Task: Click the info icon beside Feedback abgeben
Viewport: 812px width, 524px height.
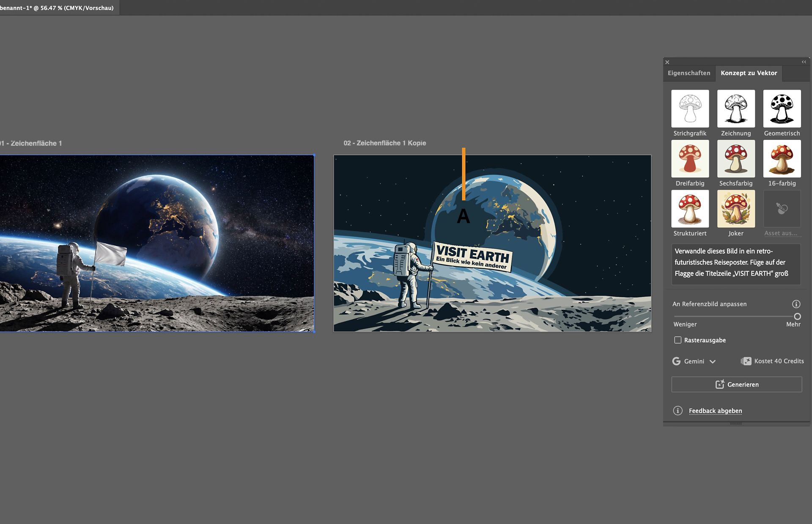Action: (678, 411)
